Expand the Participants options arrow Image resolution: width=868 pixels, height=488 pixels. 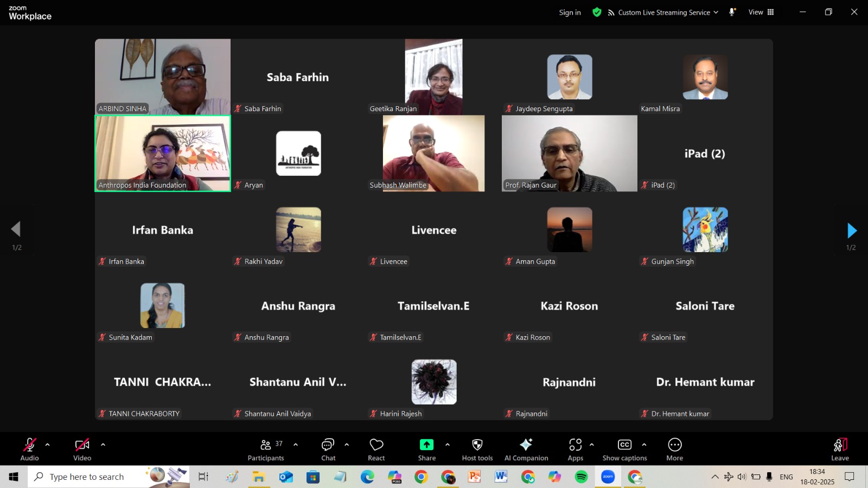coord(296,445)
